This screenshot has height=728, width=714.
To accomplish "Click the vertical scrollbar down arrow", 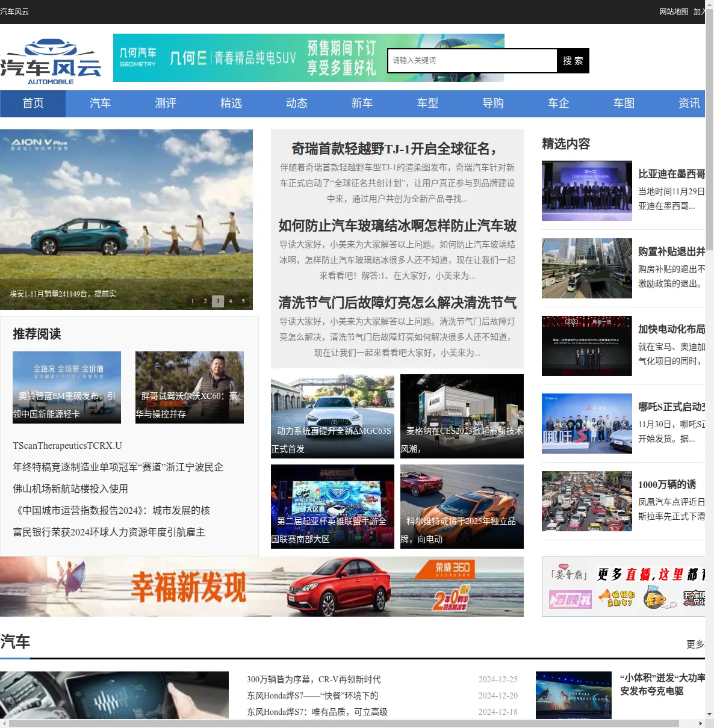I will [709, 714].
